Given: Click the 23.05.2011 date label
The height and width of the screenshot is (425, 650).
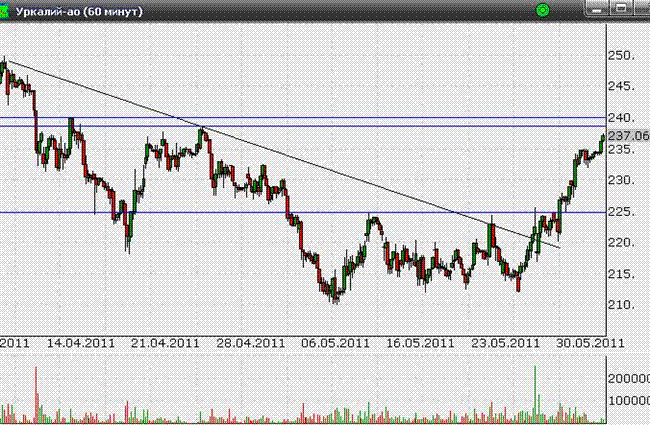Looking at the screenshot, I should tap(505, 343).
